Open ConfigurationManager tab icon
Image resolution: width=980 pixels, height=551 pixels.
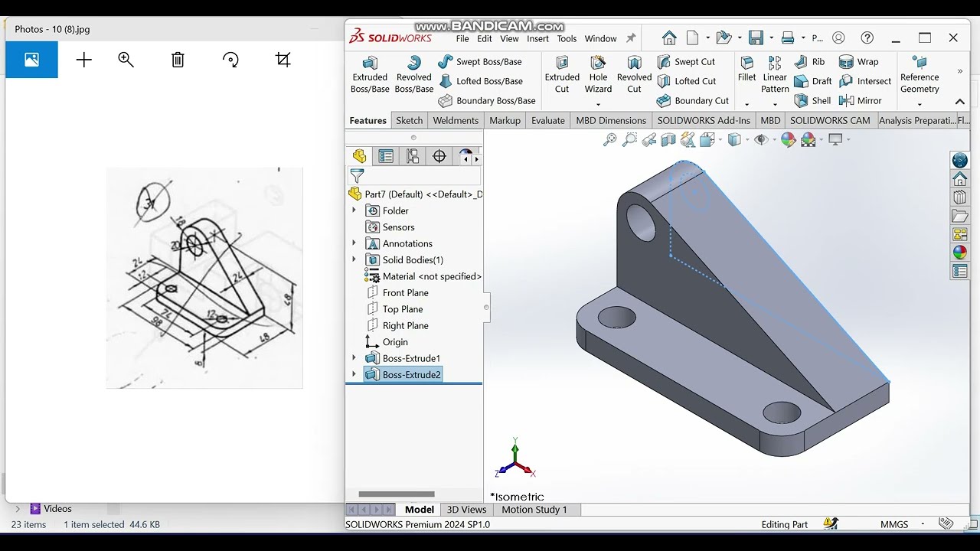[x=413, y=156]
